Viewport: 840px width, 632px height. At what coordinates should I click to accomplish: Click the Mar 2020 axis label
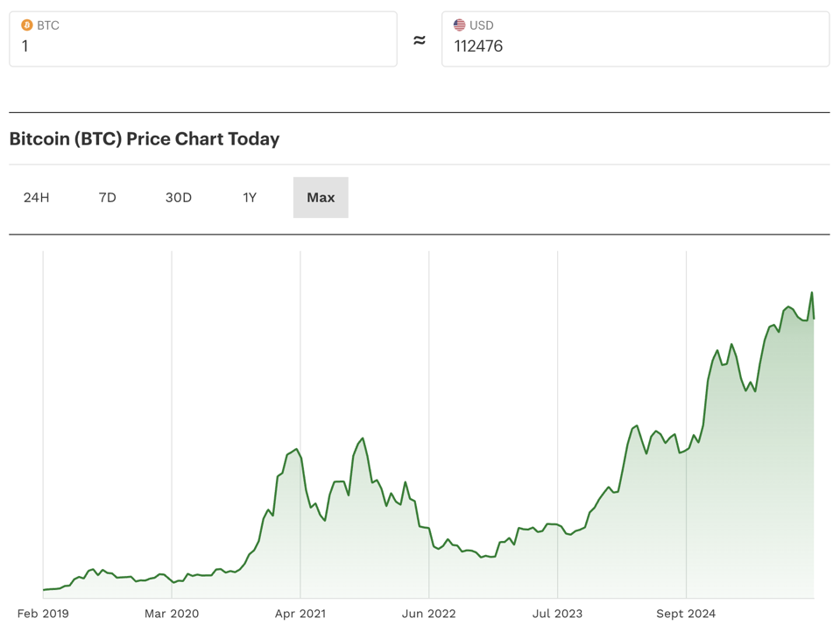(x=172, y=614)
